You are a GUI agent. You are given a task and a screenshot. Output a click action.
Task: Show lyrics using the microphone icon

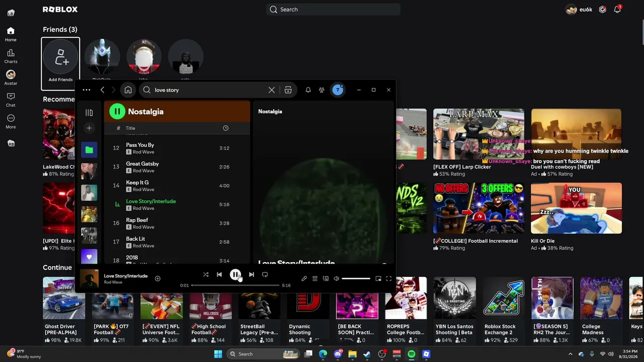[304, 279]
